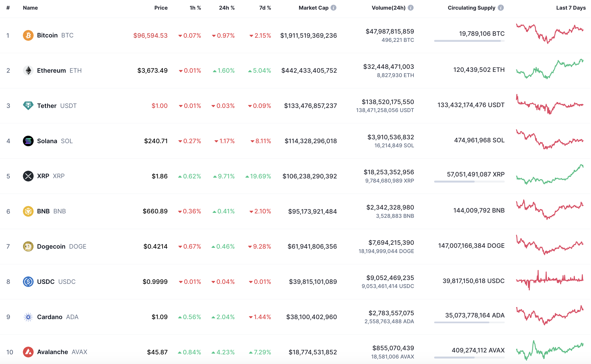The width and height of the screenshot is (591, 364).
Task: Sort the table by Name
Action: point(30,8)
